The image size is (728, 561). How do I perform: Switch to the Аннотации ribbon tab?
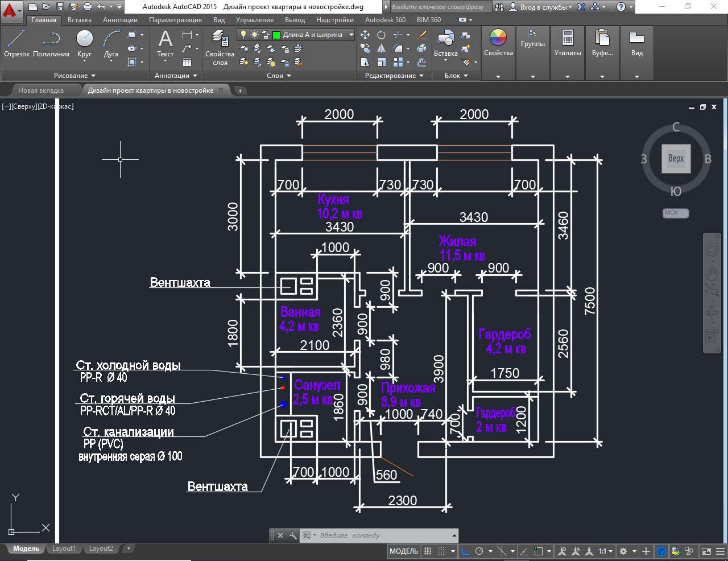coord(120,19)
